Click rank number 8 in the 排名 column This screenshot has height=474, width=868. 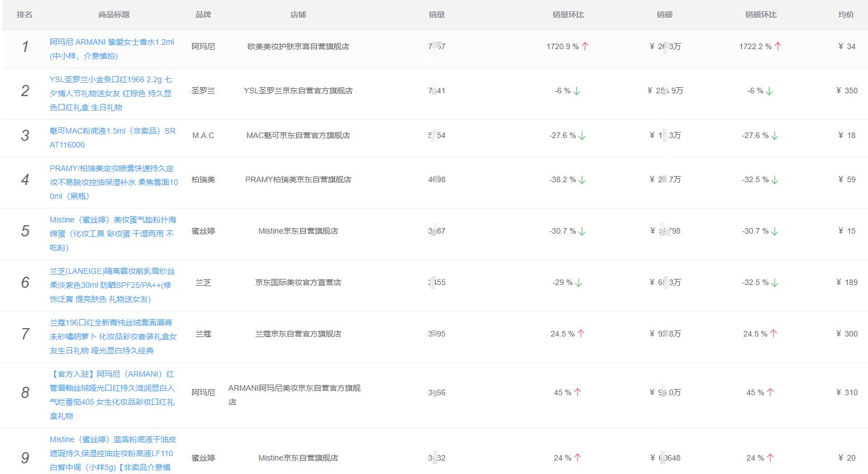coord(25,392)
